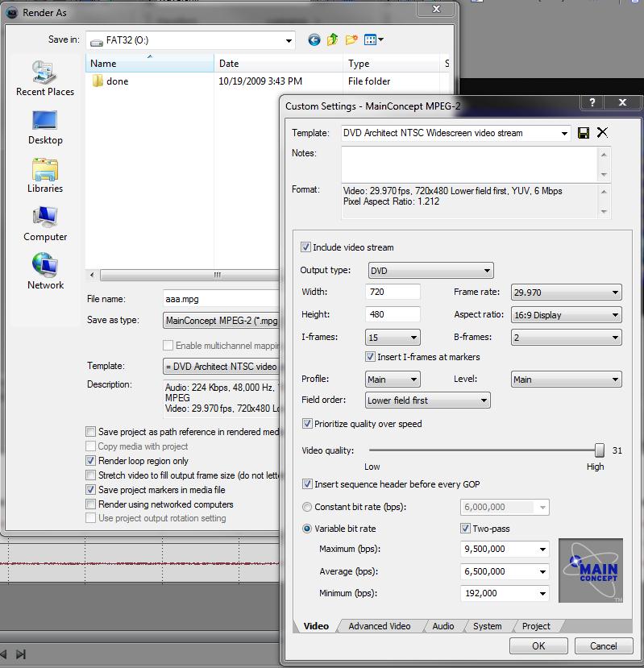Switch to the System tab
Viewport: 644px width, 668px height.
click(x=487, y=626)
